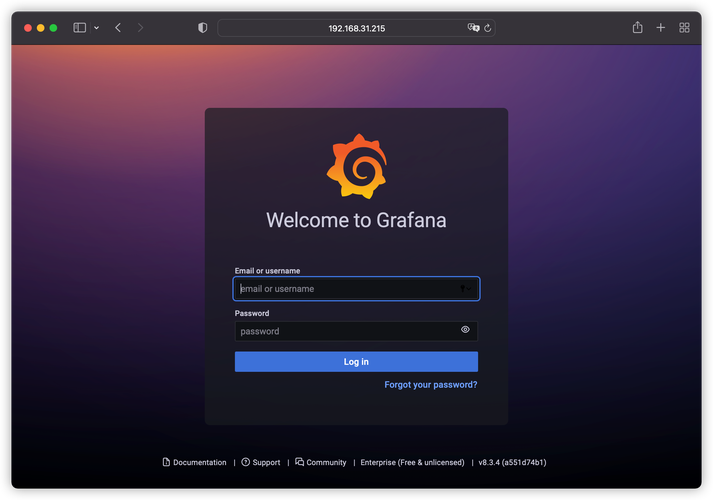Click the password autofill key icon in the username field
Screen dimensions: 713x500
[x=464, y=289]
